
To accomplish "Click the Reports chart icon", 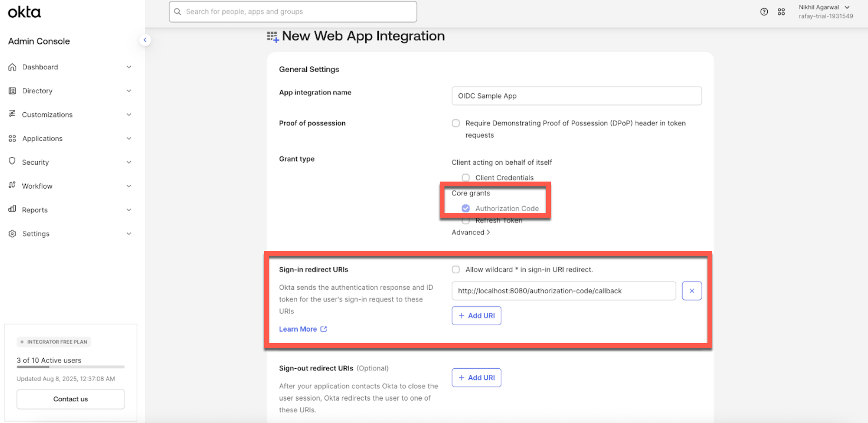I will pyautogui.click(x=12, y=209).
